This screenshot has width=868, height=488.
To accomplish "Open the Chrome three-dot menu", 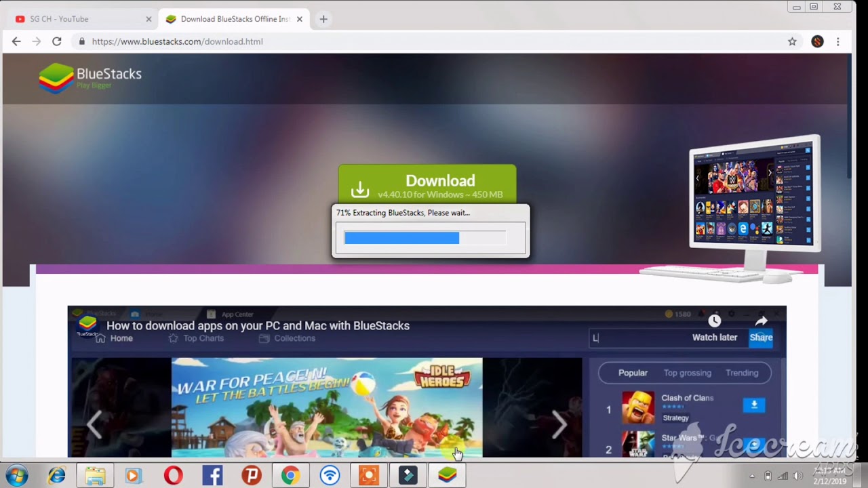I will pos(838,41).
